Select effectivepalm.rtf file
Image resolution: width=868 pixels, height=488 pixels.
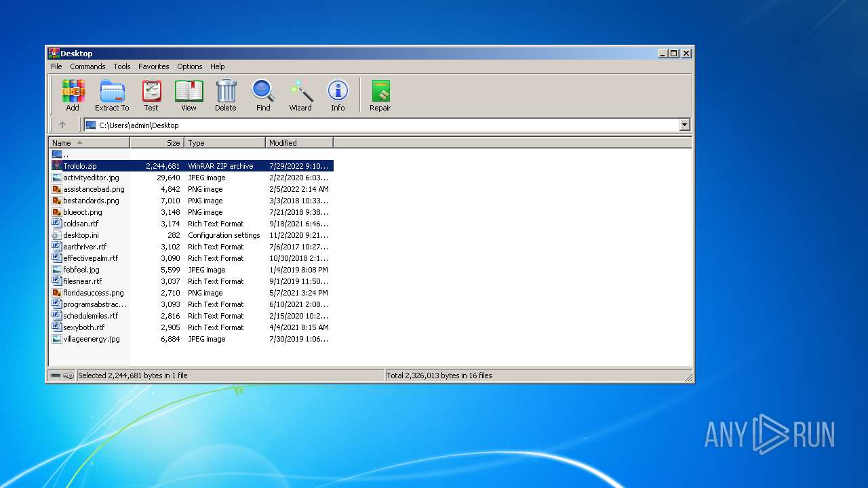coord(90,258)
